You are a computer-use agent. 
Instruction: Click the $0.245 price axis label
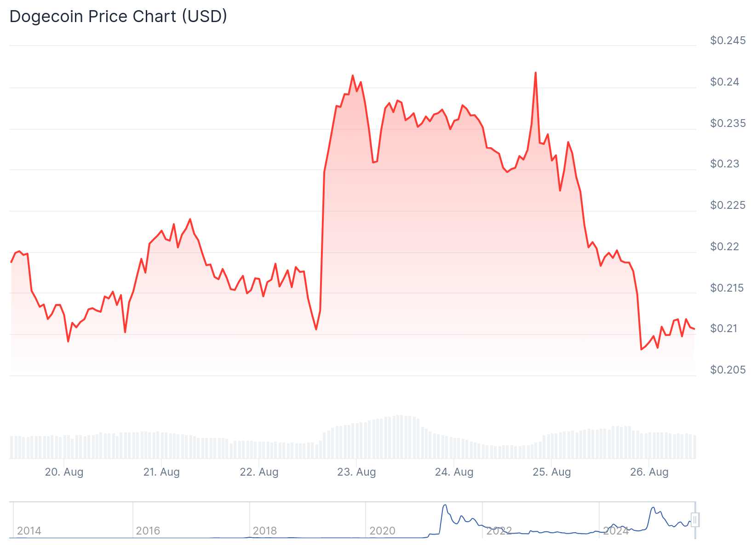coord(727,40)
